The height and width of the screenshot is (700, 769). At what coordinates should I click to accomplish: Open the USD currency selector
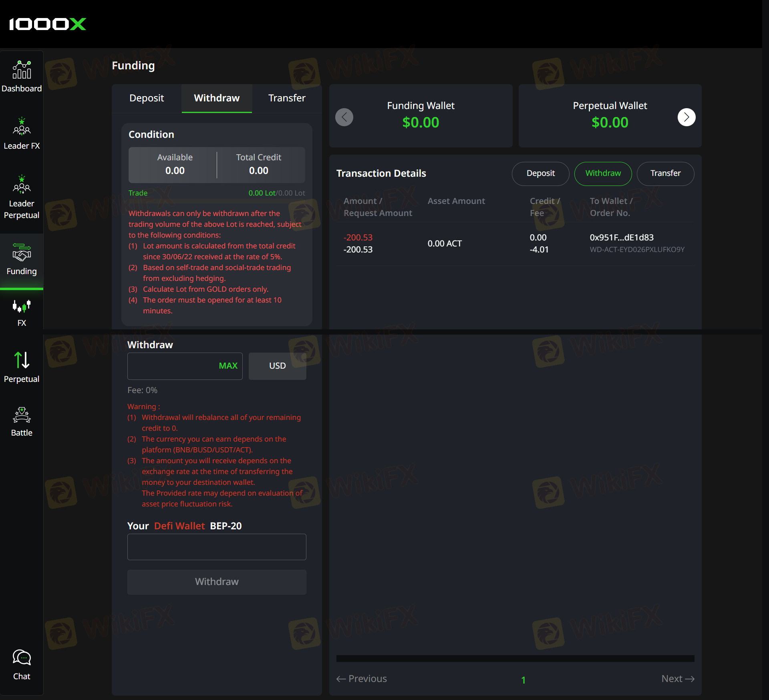(277, 366)
